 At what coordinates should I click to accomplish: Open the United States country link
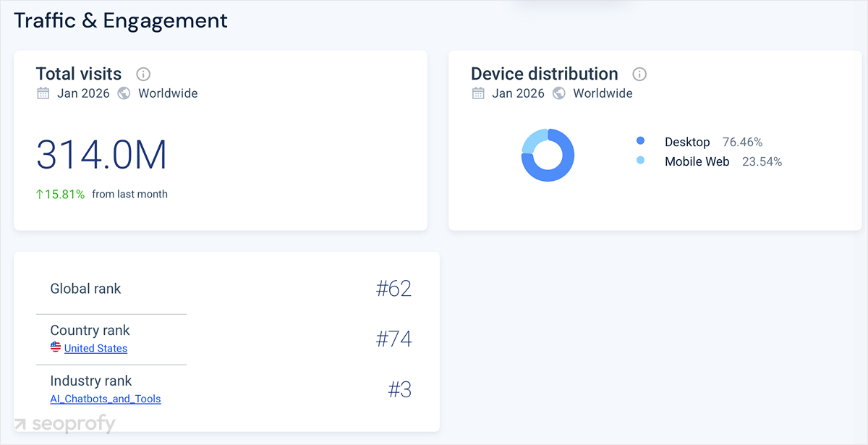coord(95,348)
